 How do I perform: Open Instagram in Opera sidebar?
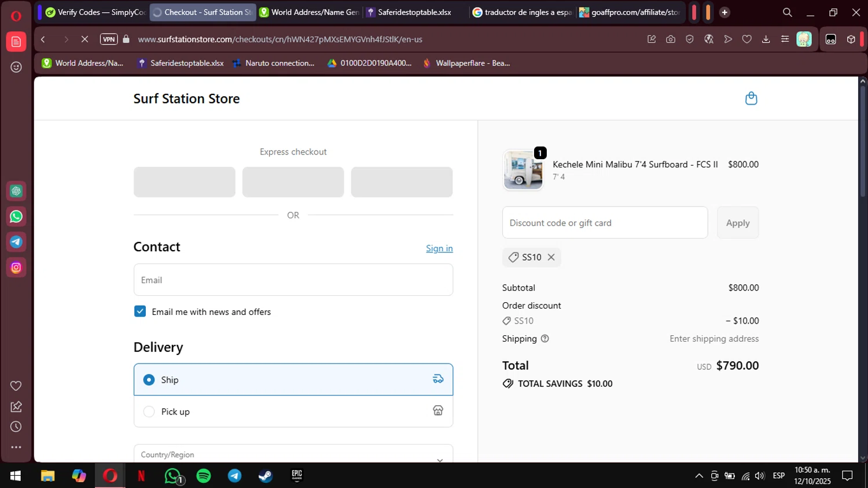[x=16, y=267]
